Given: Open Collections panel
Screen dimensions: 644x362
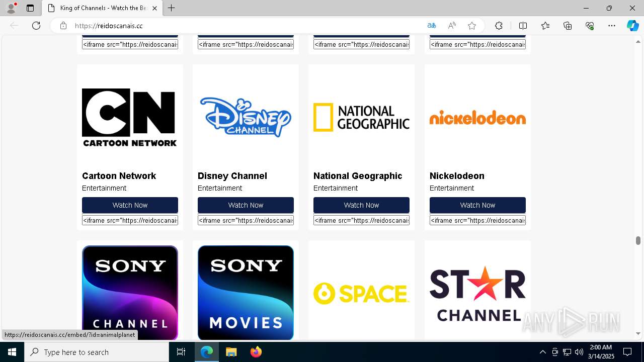Looking at the screenshot, I should pyautogui.click(x=568, y=26).
